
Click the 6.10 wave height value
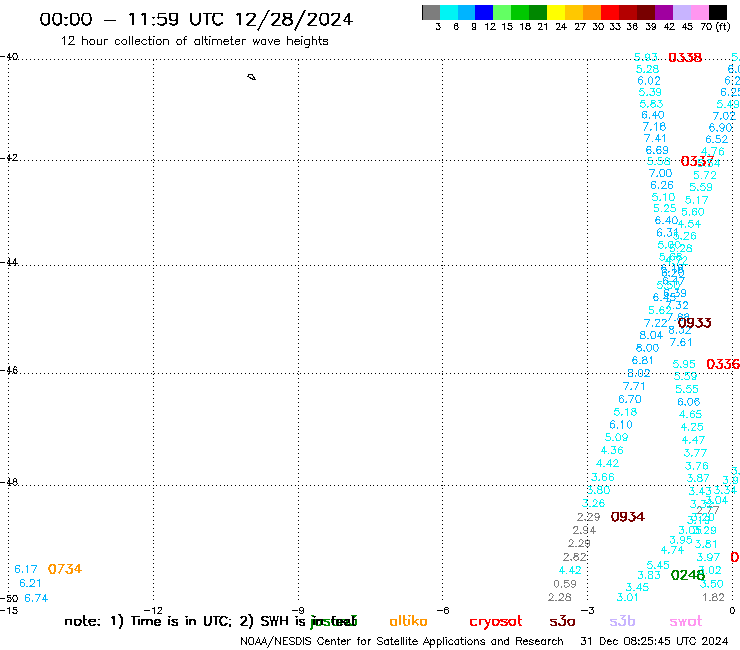coord(621,425)
